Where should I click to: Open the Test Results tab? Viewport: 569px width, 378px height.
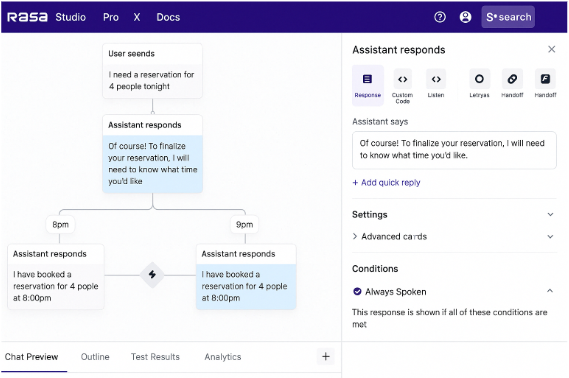pos(155,357)
